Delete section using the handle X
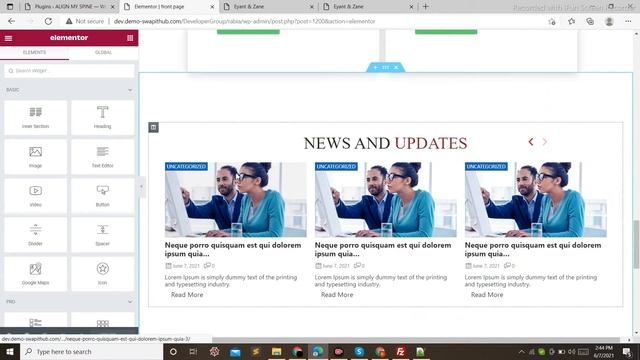The height and width of the screenshot is (360, 640). tap(396, 67)
